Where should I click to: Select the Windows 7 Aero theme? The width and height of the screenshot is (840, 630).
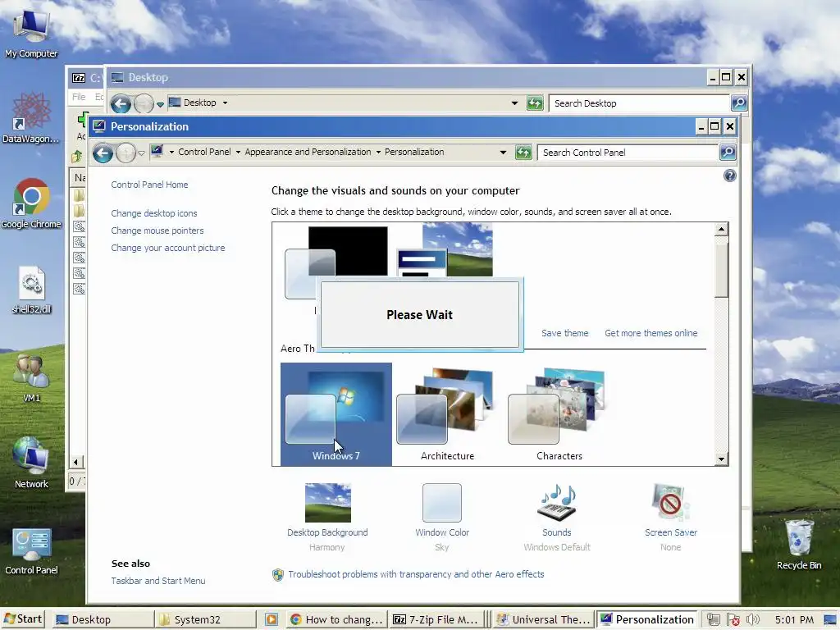(x=336, y=414)
